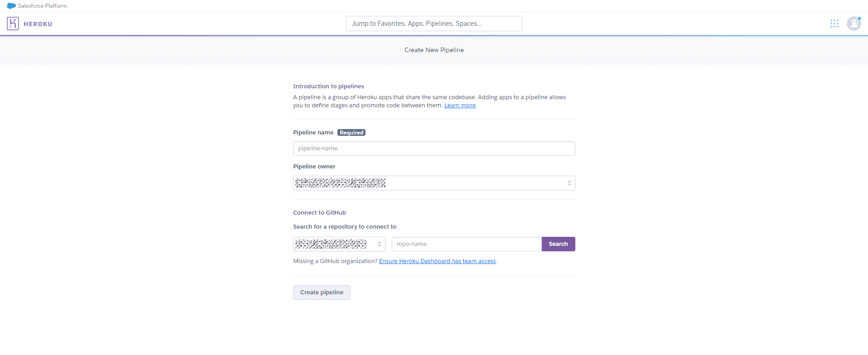Focus the Jump to Favorites search box

[x=434, y=24]
